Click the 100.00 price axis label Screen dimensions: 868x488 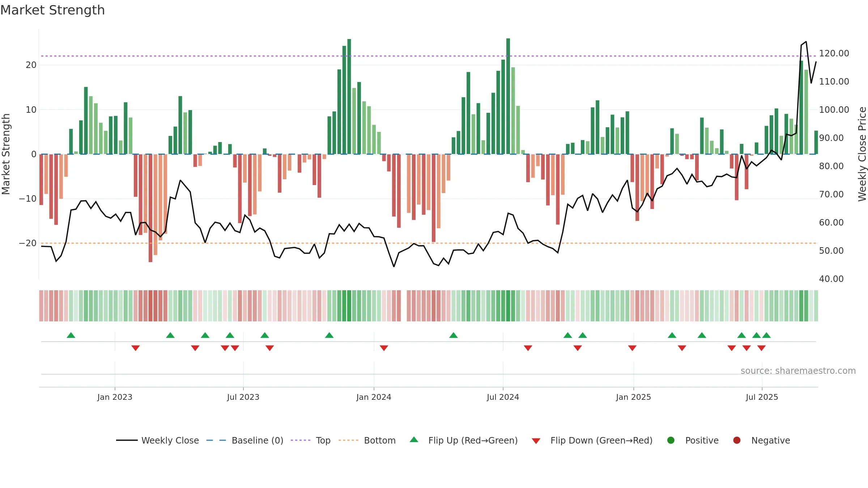834,110
